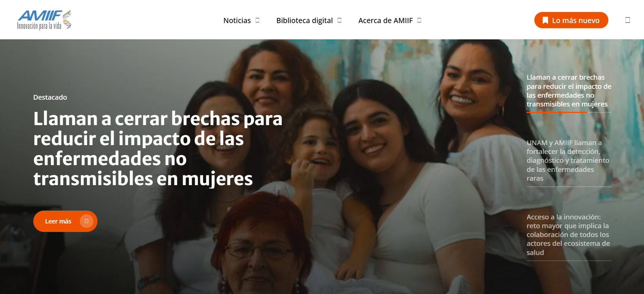Open the Noticias menu item
Screen dimensions: 644x294
237,20
